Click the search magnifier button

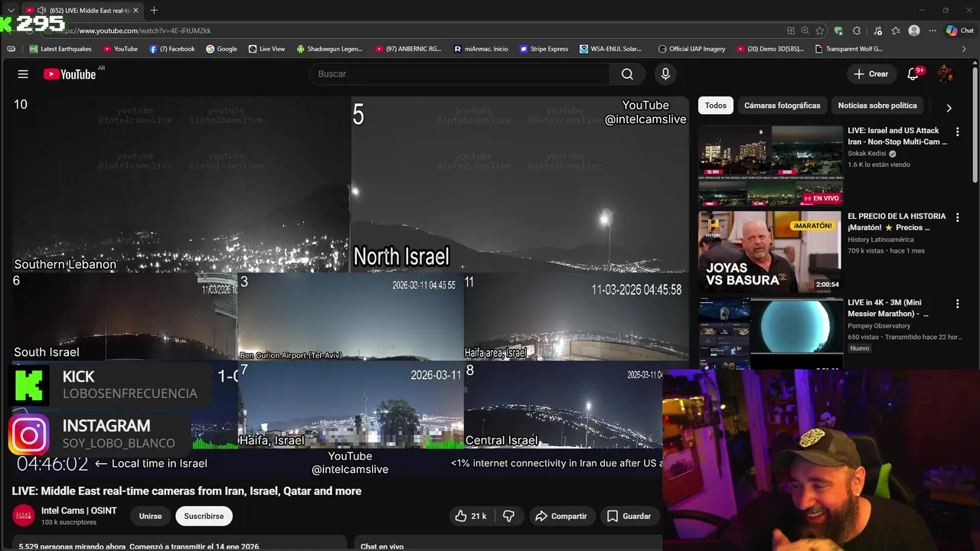[x=627, y=74]
